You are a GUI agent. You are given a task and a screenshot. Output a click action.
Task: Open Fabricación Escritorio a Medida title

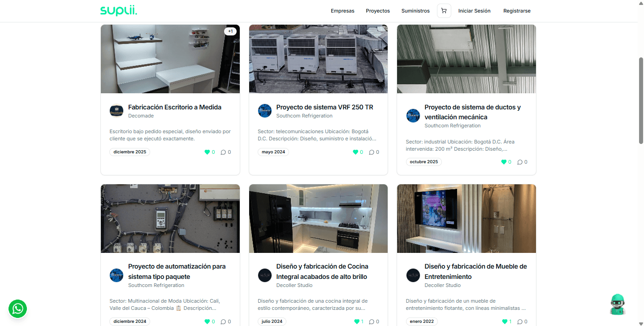pyautogui.click(x=175, y=107)
